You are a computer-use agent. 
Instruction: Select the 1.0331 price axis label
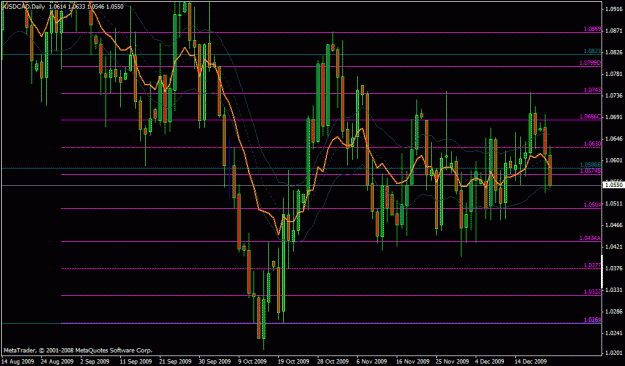pyautogui.click(x=613, y=290)
